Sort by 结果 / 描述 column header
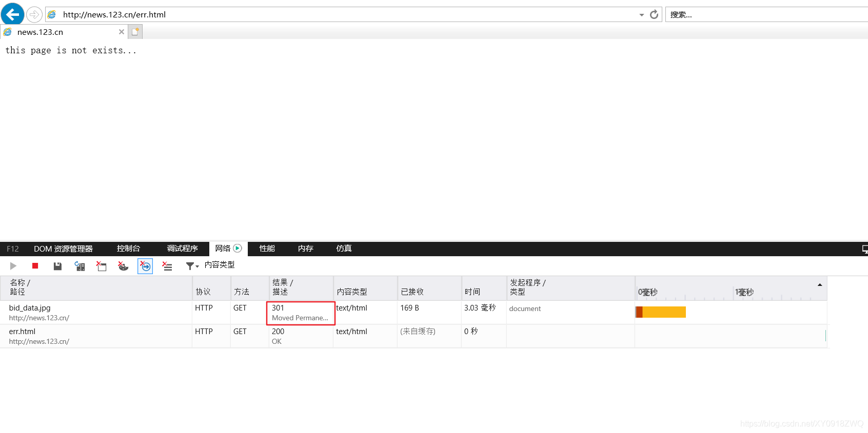The width and height of the screenshot is (868, 433). pos(302,288)
